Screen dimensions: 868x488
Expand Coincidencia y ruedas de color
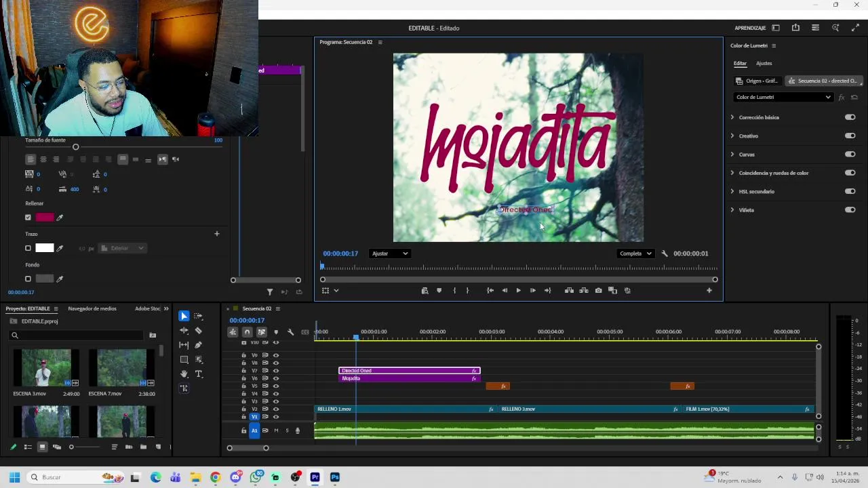click(732, 173)
